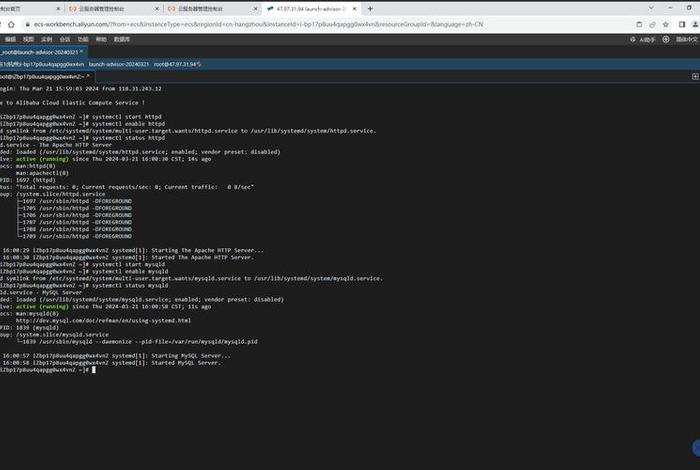Close the leftmost browser tab
Viewport: 700px width, 470px height.
[58, 8]
